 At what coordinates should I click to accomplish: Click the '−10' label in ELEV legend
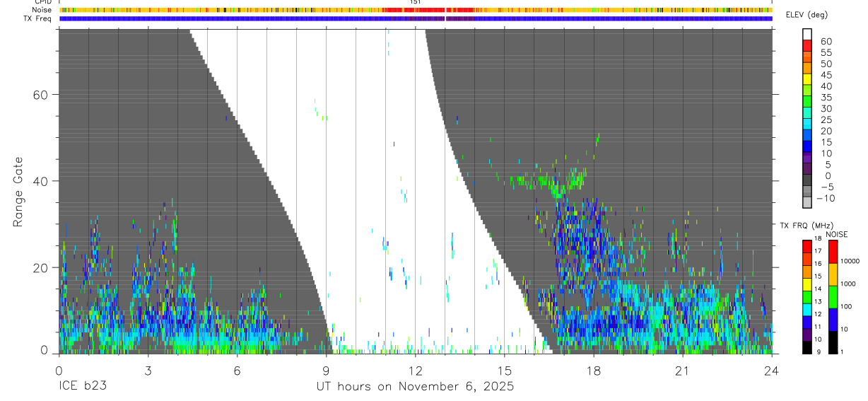click(826, 199)
